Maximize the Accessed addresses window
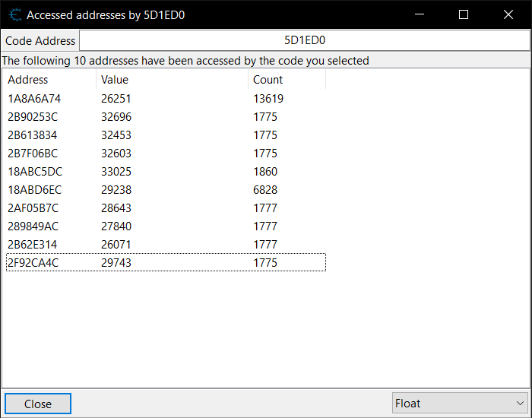Screen dimensions: 532x418 click(x=464, y=14)
